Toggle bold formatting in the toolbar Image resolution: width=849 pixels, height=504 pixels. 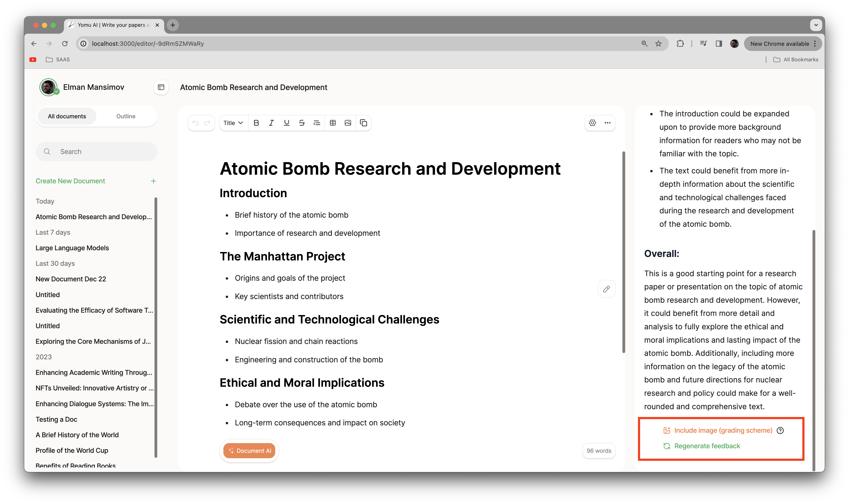256,123
